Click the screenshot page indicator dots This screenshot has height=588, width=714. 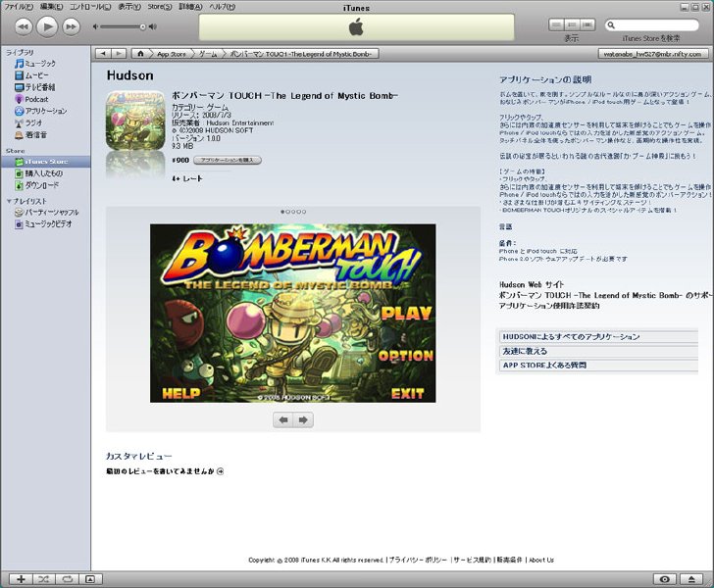coord(293,212)
